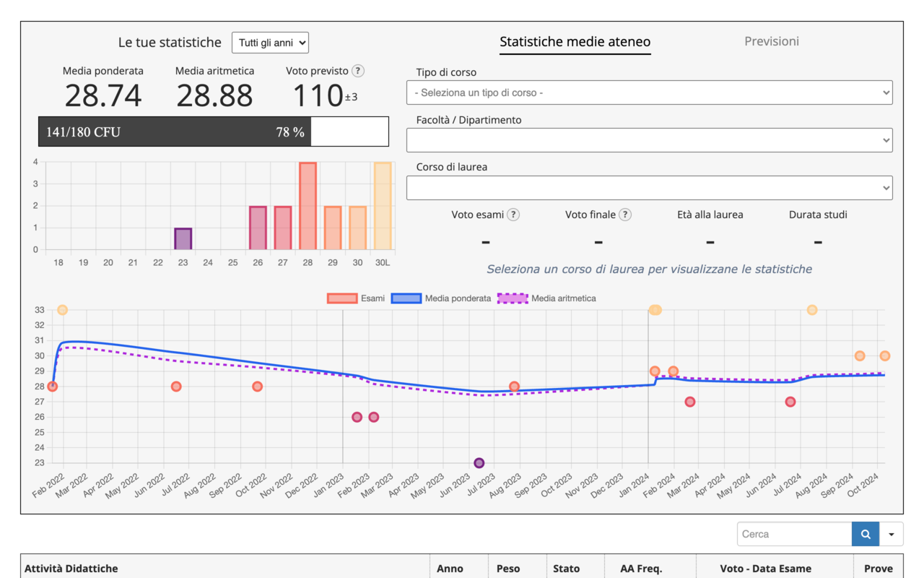Click the Attività Didattiche column header

(x=71, y=569)
